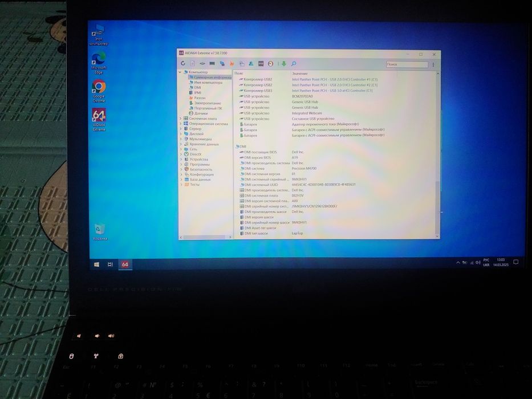Expand the Мультимедиа tree node arrow
532x399 pixels.
pyautogui.click(x=181, y=139)
